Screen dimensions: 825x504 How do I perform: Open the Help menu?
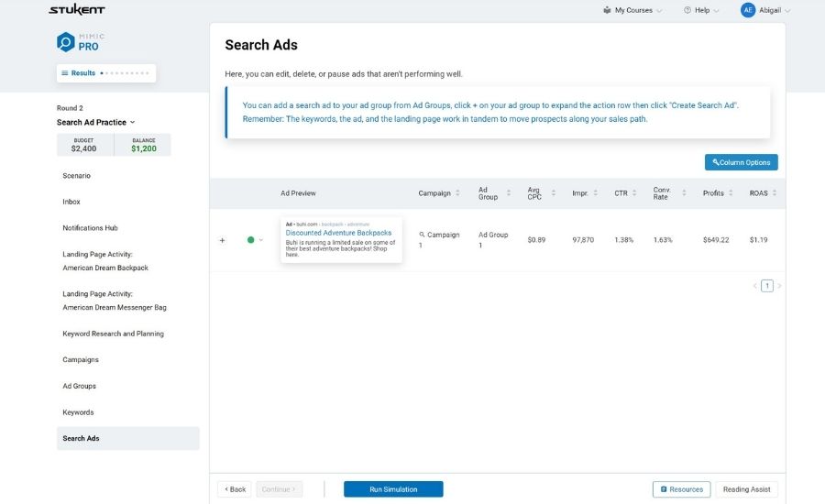tap(701, 10)
